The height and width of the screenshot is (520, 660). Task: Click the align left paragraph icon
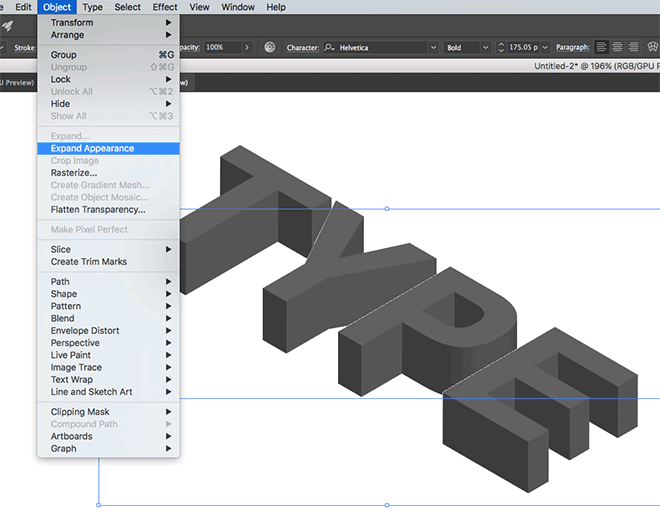pyautogui.click(x=601, y=47)
